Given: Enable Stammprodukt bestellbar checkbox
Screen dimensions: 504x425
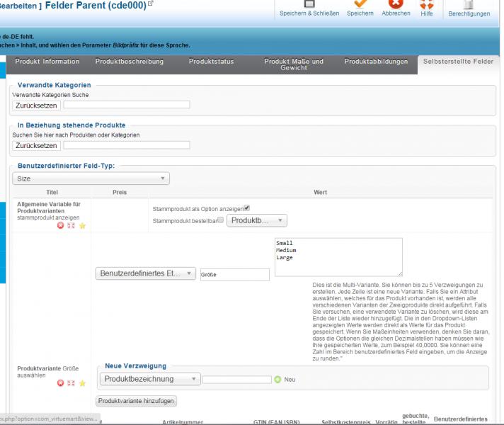Looking at the screenshot, I should point(220,220).
